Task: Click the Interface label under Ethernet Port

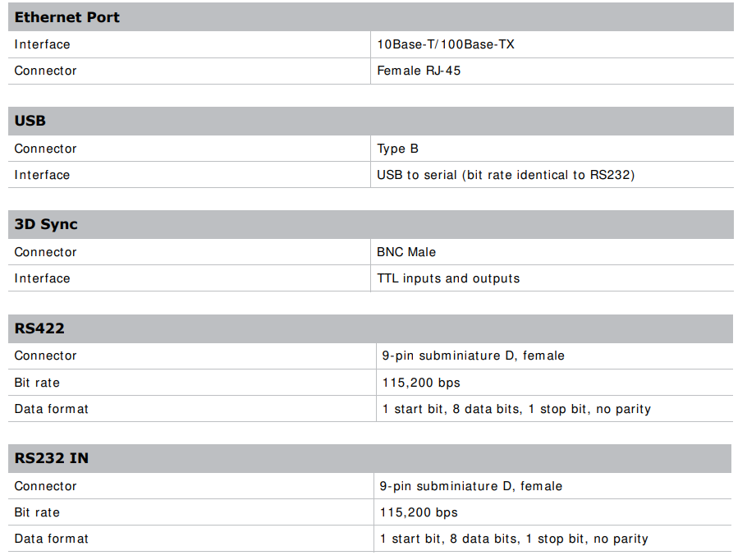Action: (x=42, y=44)
